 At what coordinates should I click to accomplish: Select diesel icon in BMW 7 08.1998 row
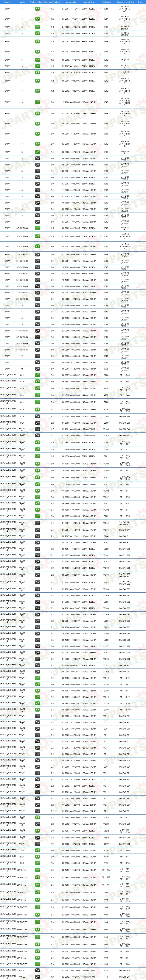pyautogui.click(x=37, y=356)
